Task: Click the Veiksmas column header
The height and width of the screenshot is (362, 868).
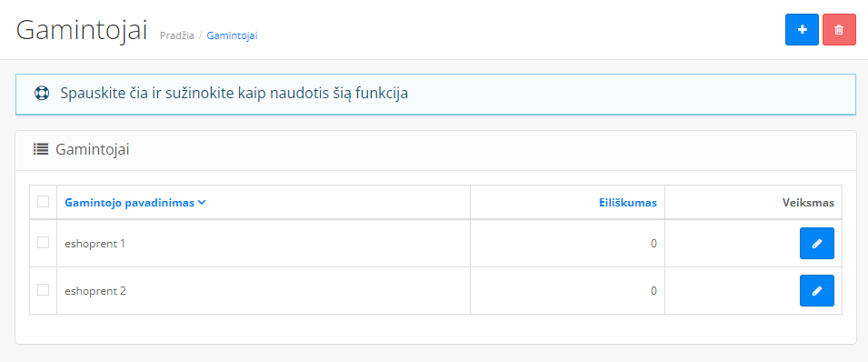Action: coord(808,203)
